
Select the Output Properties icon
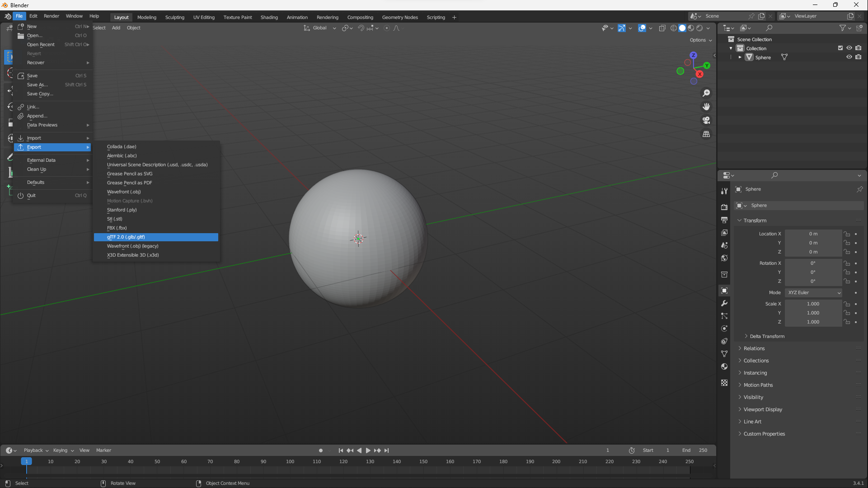(725, 220)
